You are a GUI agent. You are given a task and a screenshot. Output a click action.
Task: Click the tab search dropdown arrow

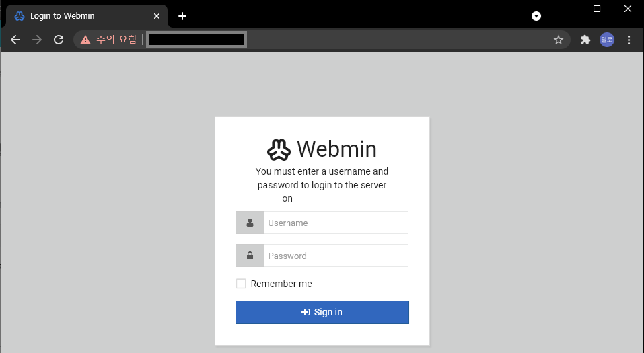coord(536,16)
